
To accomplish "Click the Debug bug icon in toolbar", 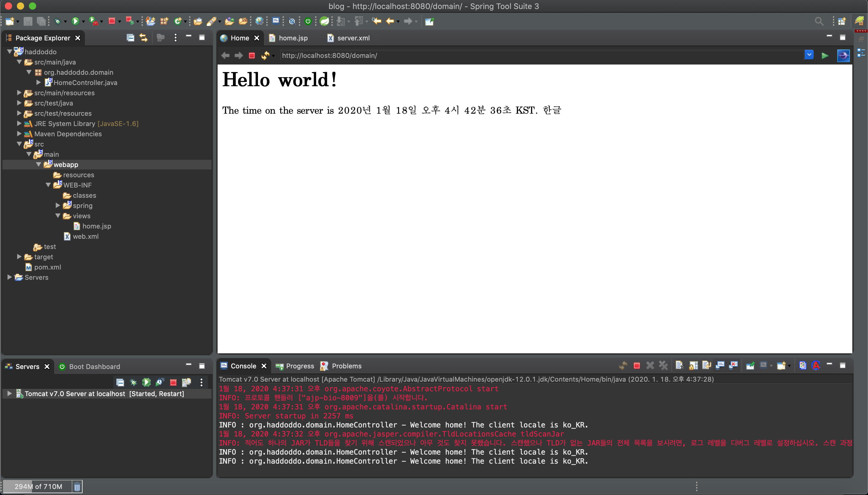I will click(58, 21).
